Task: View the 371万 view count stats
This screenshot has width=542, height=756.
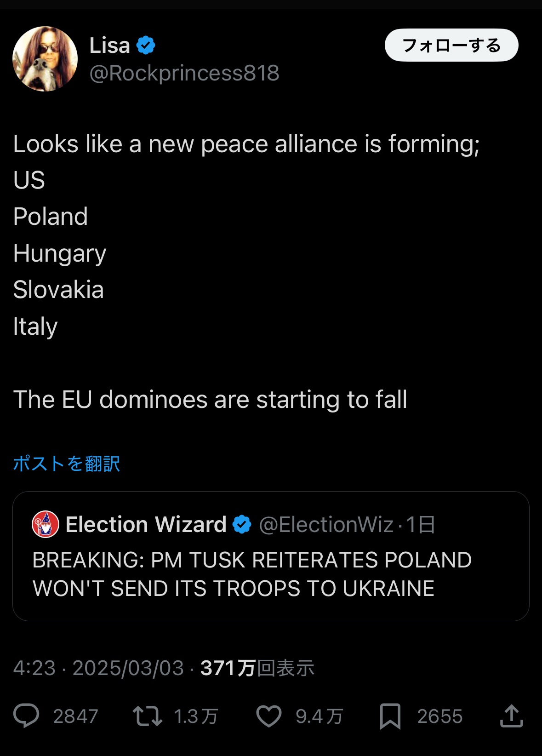Action: pos(257,668)
